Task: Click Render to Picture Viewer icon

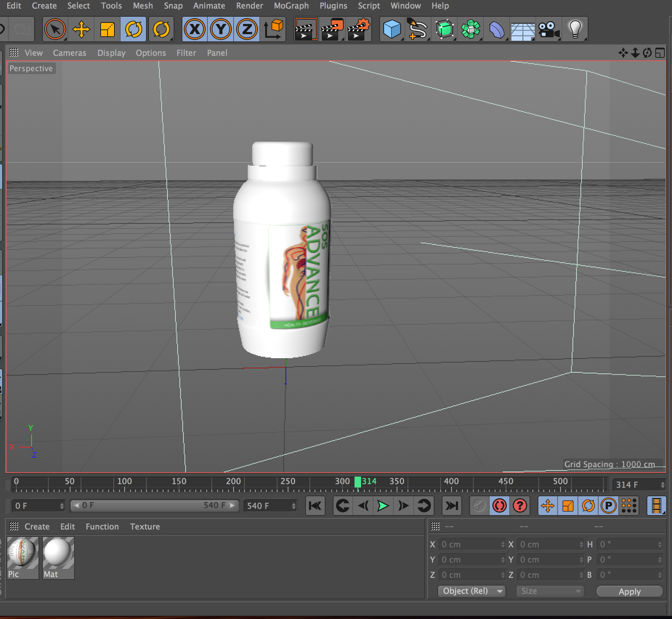Action: pos(332,29)
